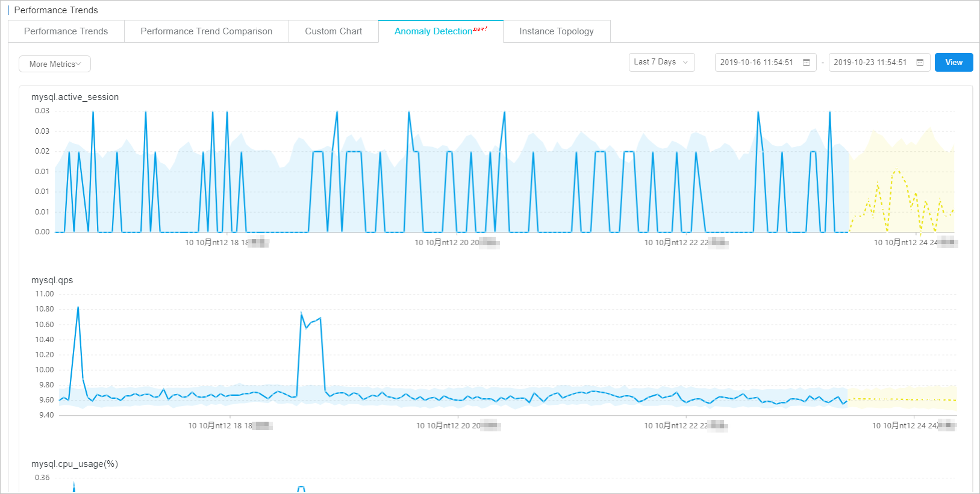Expand the More Metrics dropdown
Viewport: 980px width, 494px height.
pos(55,64)
